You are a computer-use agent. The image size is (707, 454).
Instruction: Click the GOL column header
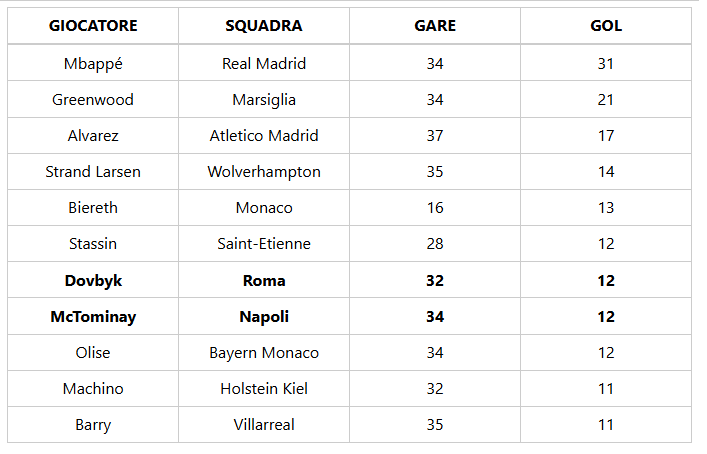[606, 26]
